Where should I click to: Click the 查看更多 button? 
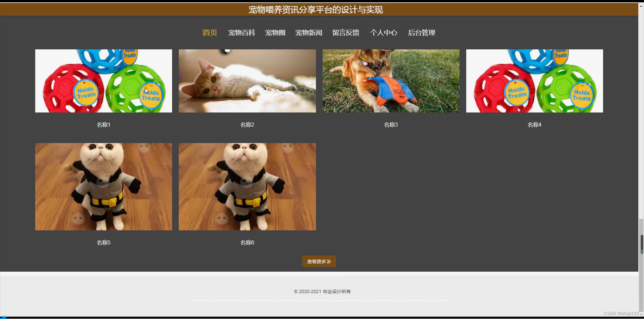tap(318, 261)
